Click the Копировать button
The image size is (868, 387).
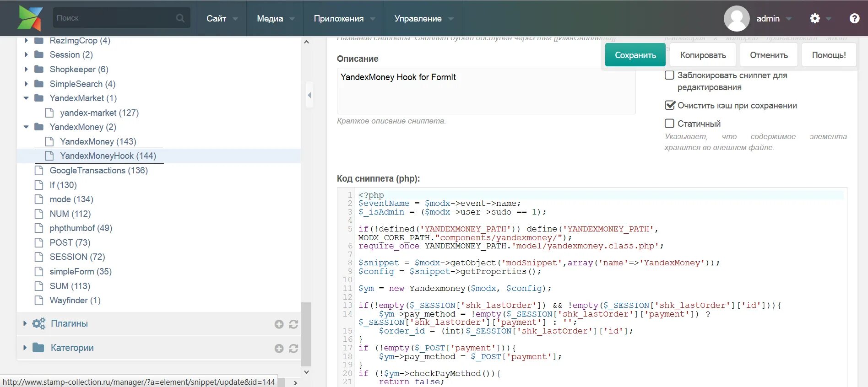click(703, 55)
